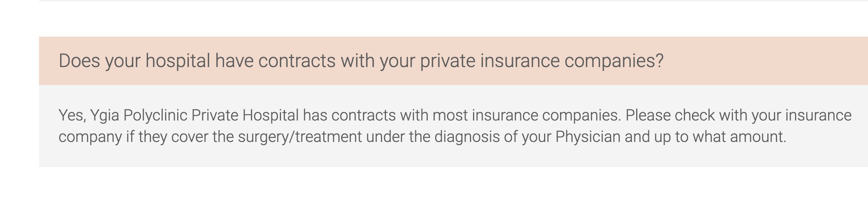Click the thin gray divider line at the top
Screen dimensions: 868x202
[x=454, y=1]
